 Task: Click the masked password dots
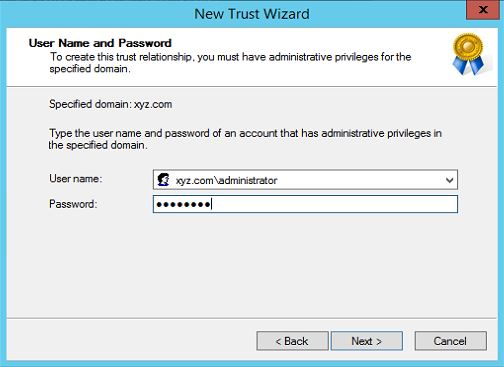(183, 204)
